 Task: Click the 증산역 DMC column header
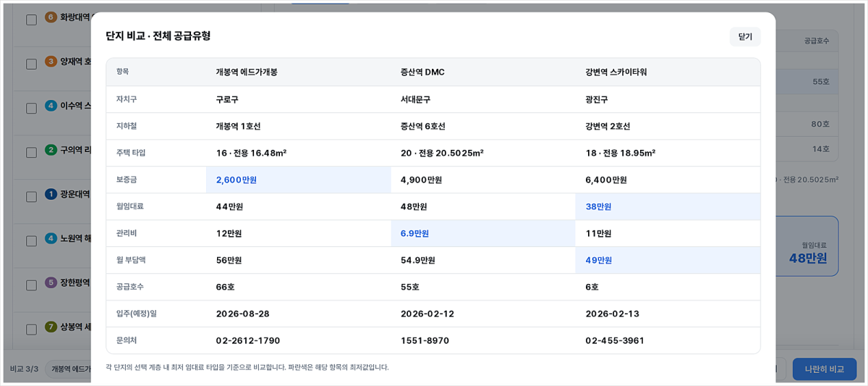pos(422,72)
